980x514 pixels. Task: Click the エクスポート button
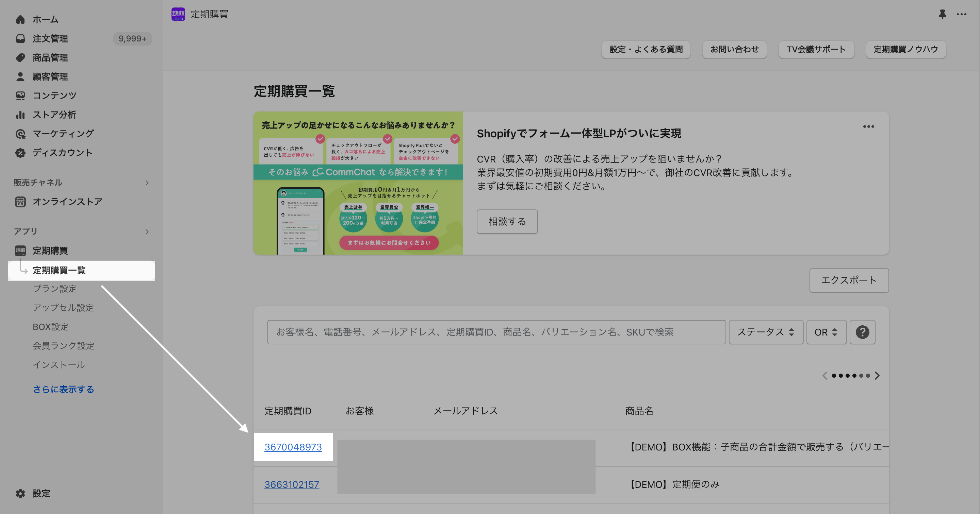pyautogui.click(x=849, y=280)
